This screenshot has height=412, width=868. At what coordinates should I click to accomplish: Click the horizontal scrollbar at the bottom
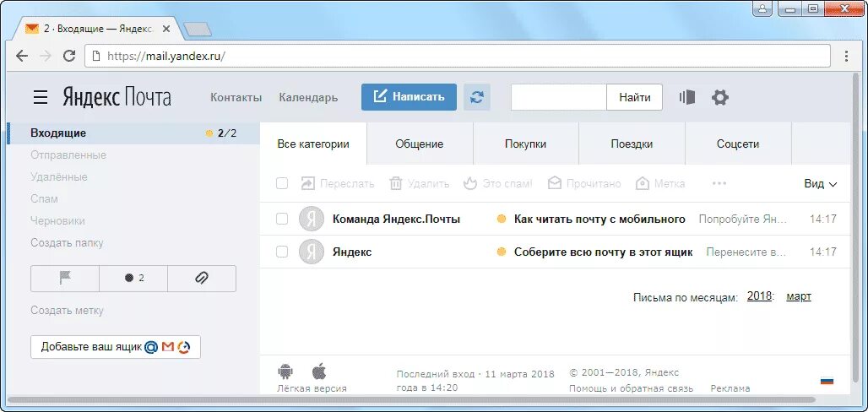(411, 399)
